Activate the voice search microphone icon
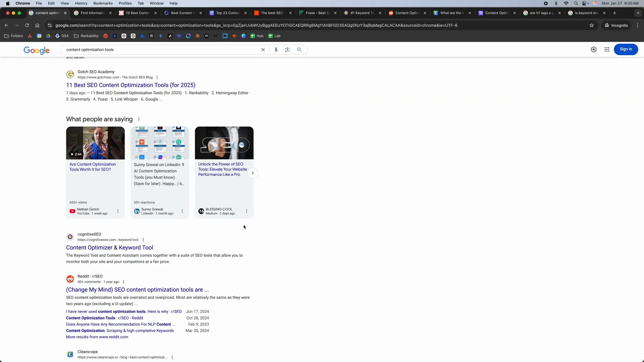 [x=276, y=49]
